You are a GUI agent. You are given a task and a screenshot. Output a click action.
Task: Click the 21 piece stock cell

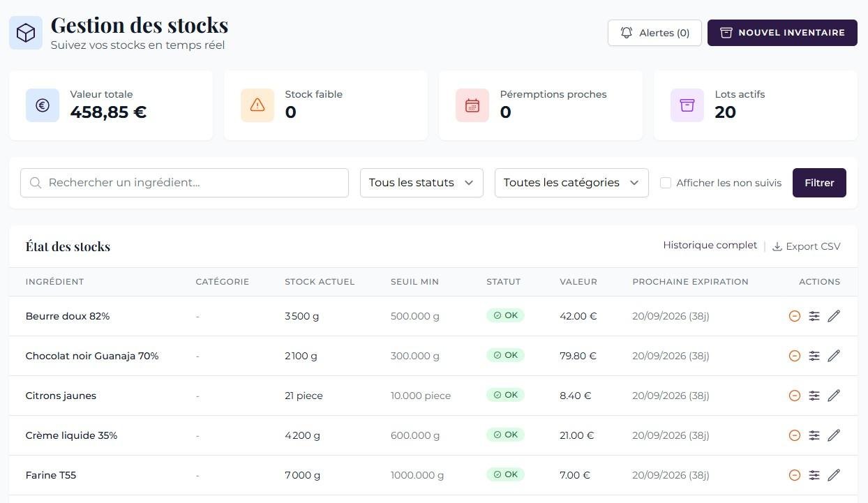click(x=304, y=396)
